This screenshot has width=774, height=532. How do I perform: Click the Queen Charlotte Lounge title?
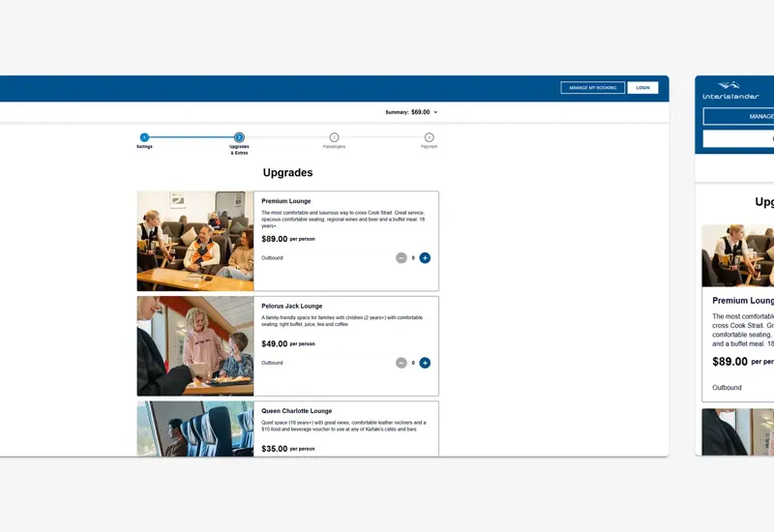297,410
